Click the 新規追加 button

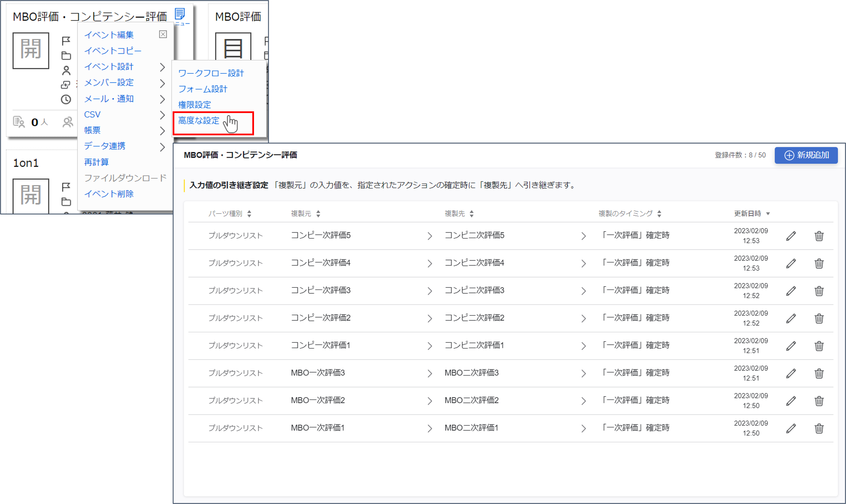(x=806, y=155)
